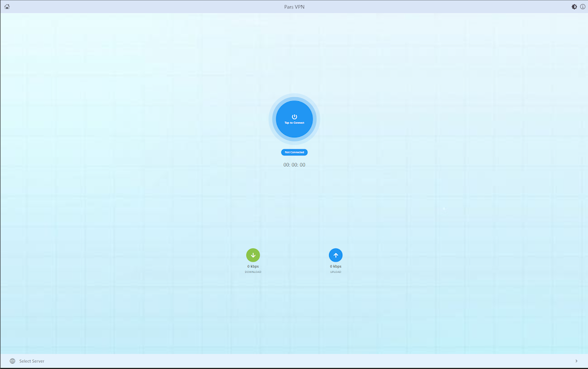Select the upload speed "0 kbps" value
Image resolution: width=588 pixels, height=369 pixels.
335,267
